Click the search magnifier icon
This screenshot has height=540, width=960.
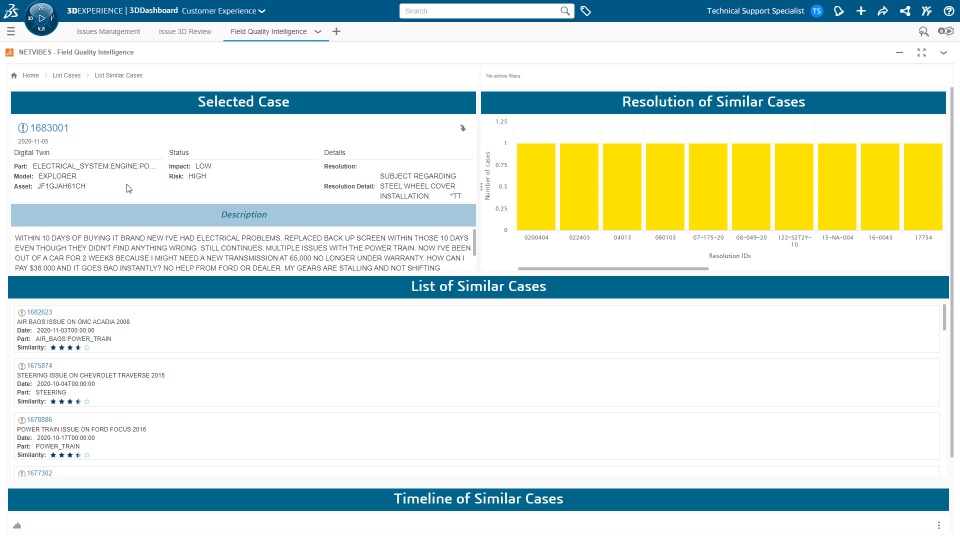(564, 11)
